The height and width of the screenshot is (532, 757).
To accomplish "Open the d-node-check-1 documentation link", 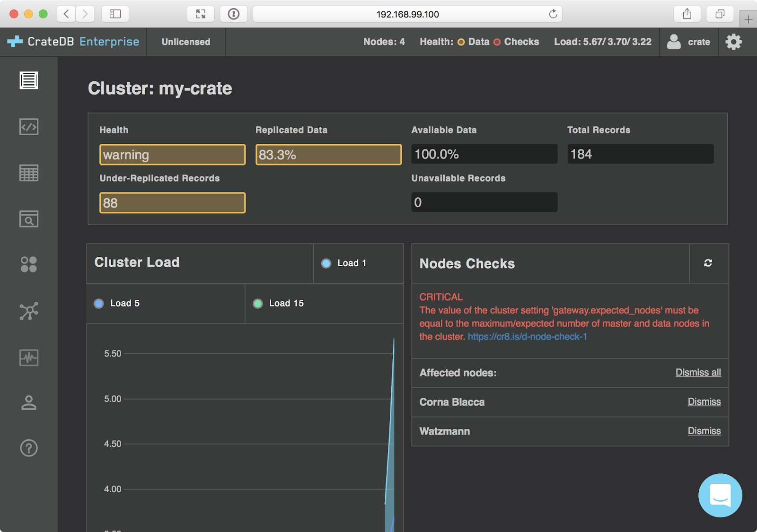I will 527,336.
